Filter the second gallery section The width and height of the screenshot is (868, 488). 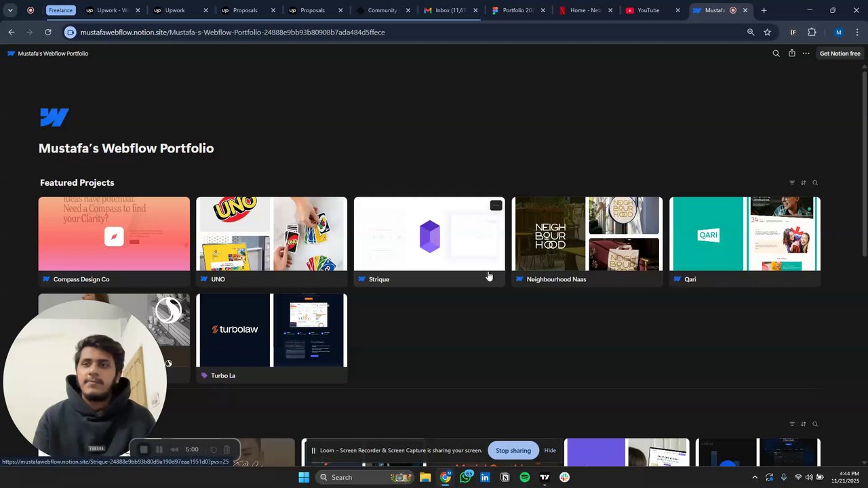coord(791,424)
